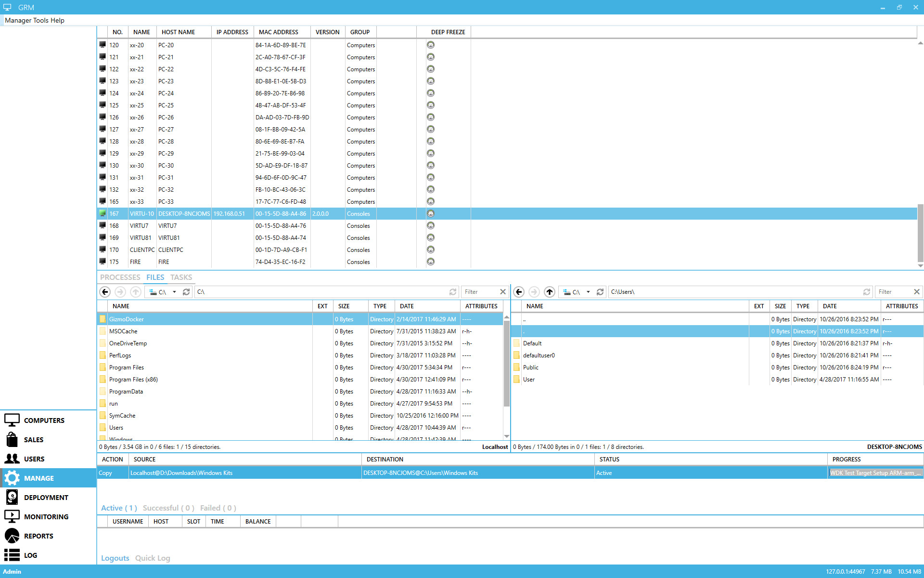The image size is (924, 578).
Task: Clear the left pane filter box
Action: coord(503,292)
